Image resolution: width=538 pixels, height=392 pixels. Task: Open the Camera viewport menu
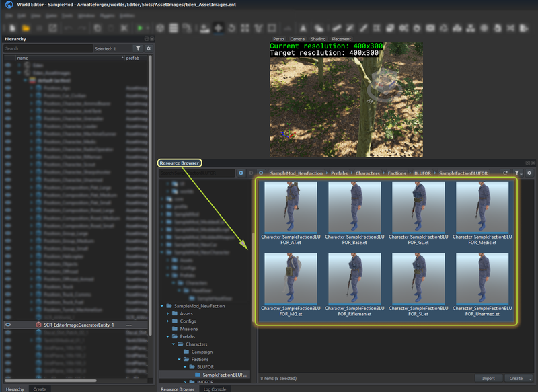[297, 39]
